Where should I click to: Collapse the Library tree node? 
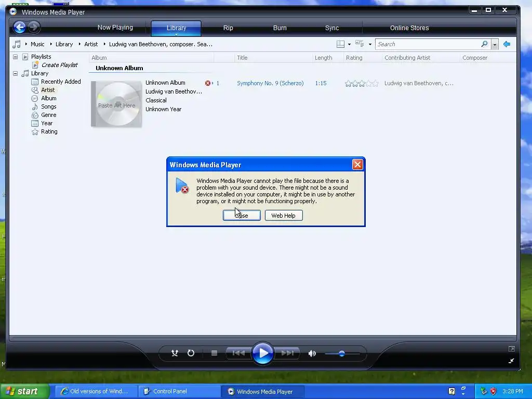click(x=15, y=73)
